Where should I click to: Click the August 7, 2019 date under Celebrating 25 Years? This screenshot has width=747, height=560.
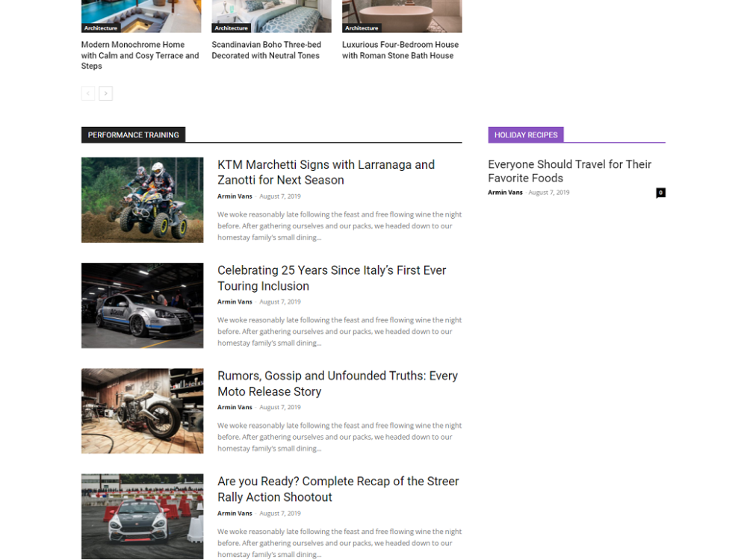pos(280,302)
